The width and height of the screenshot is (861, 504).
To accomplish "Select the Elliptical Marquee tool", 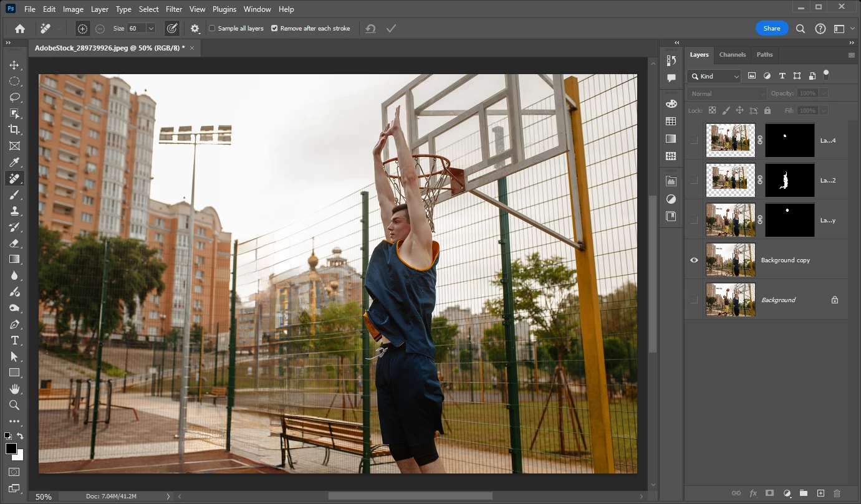I will (x=14, y=82).
